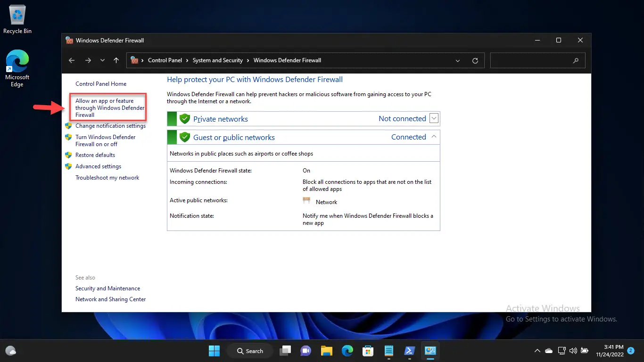Select System and Security breadcrumb
The image size is (644, 362).
click(218, 60)
